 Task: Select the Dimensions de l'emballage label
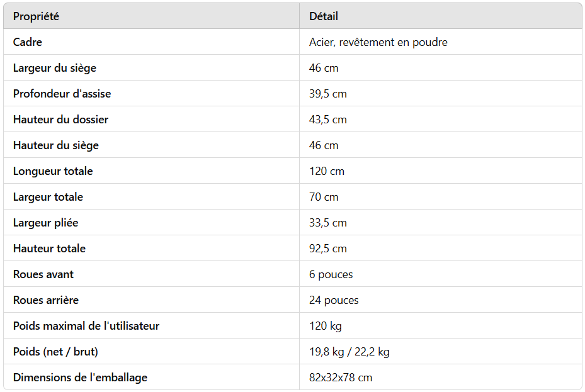coord(80,377)
